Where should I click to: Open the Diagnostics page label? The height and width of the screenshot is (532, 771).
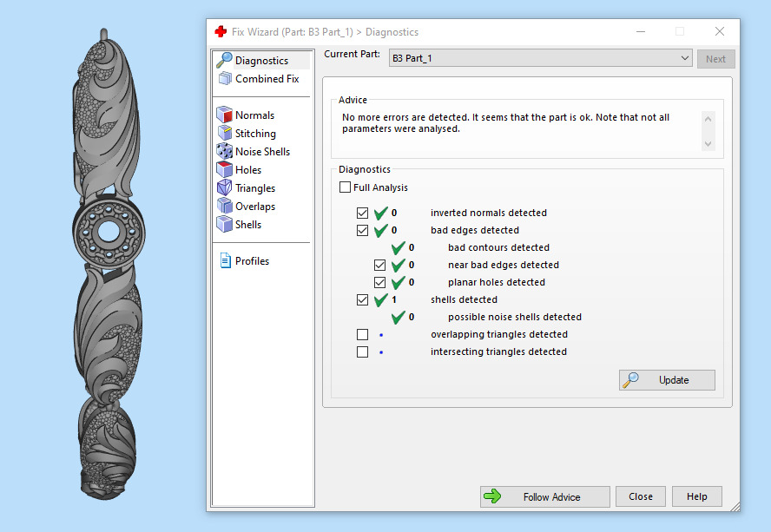[261, 61]
